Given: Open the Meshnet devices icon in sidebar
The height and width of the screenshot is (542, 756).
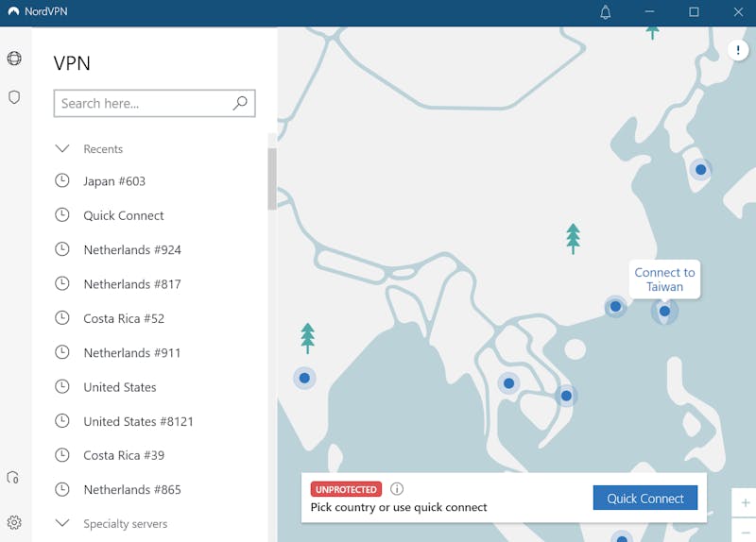Looking at the screenshot, I should tap(12, 478).
